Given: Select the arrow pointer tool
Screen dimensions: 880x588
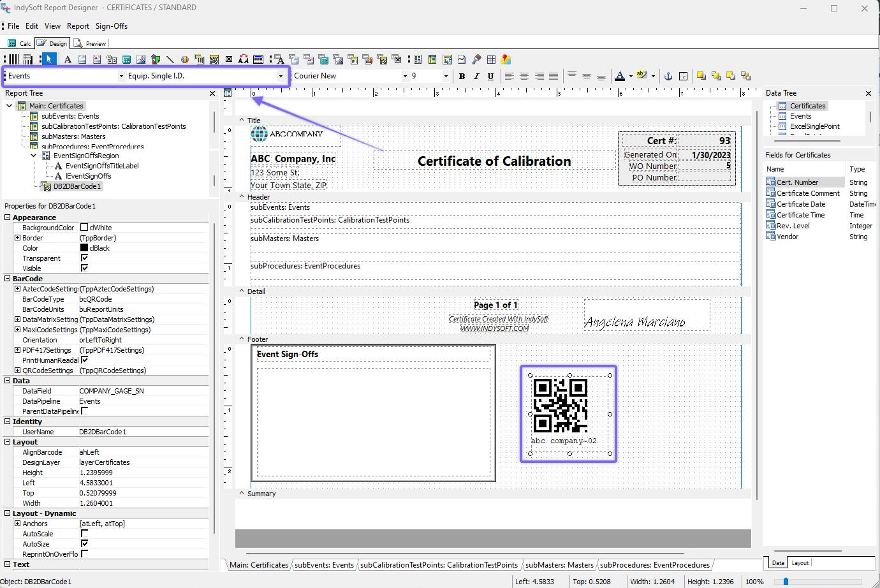Looking at the screenshot, I should click(x=49, y=59).
